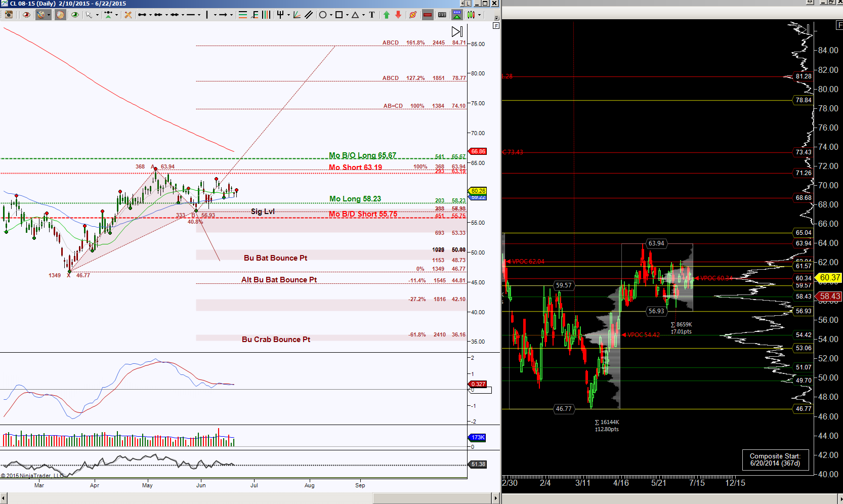This screenshot has height=504, width=843.
Task: Click the right arrow of horizontal scrollbar
Action: 496,498
